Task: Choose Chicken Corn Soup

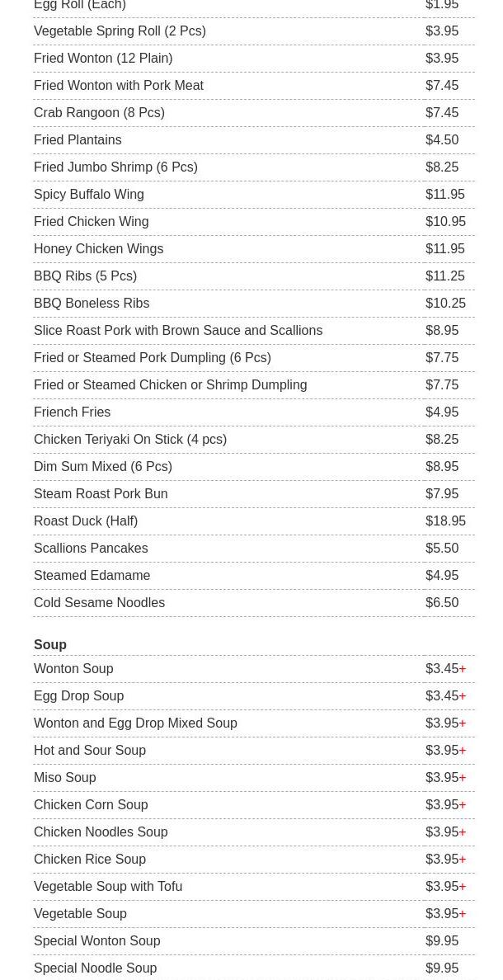Action: coord(254,805)
